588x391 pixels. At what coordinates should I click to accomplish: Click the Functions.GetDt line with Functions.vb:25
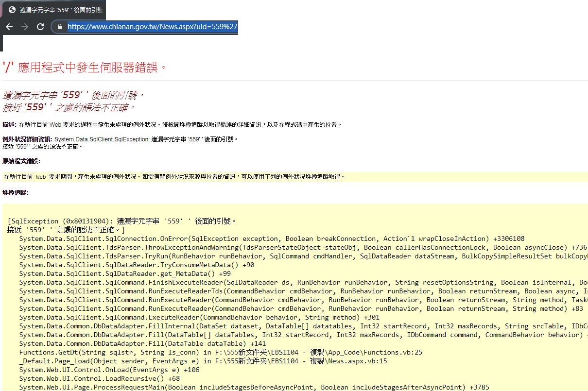click(221, 352)
